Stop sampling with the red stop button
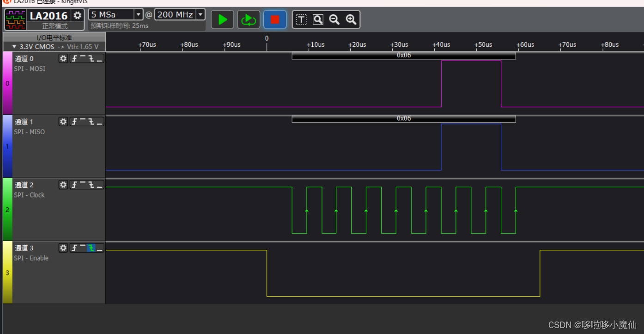Image resolution: width=644 pixels, height=334 pixels. click(275, 19)
